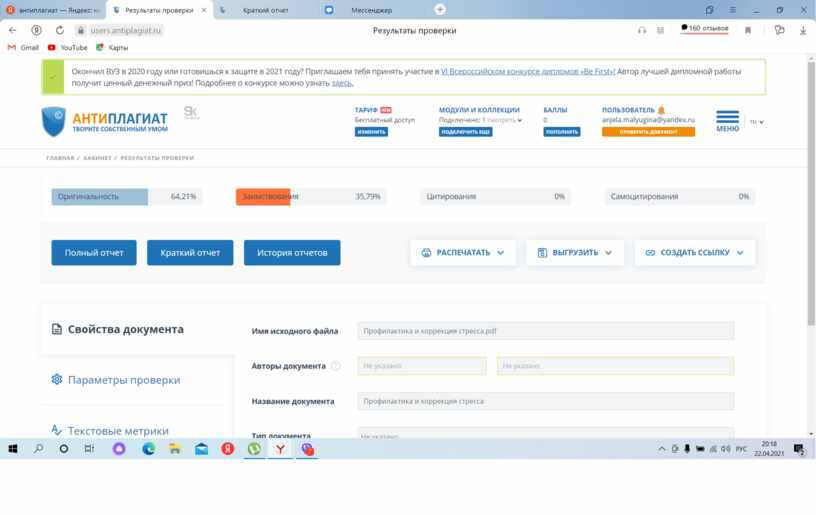Viewport: 816px width, 515px height.
Task: Click the Antiplagiat shield logo
Action: pos(53,121)
